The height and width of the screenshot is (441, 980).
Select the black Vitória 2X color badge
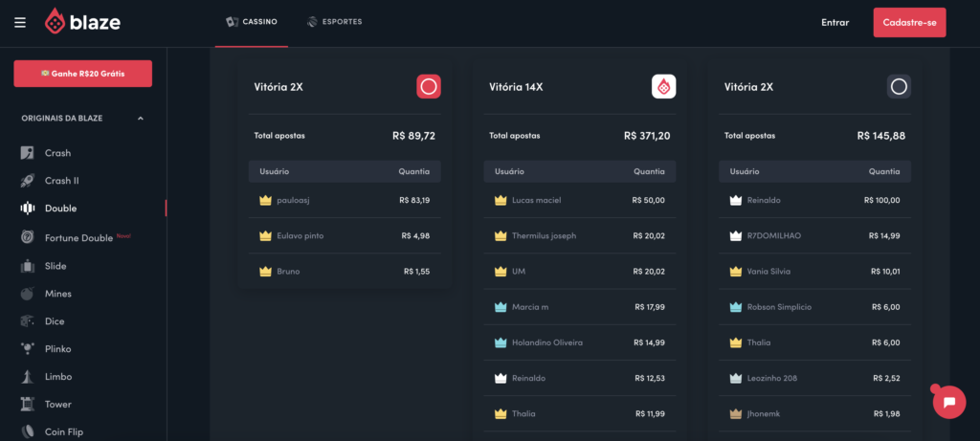tap(899, 87)
